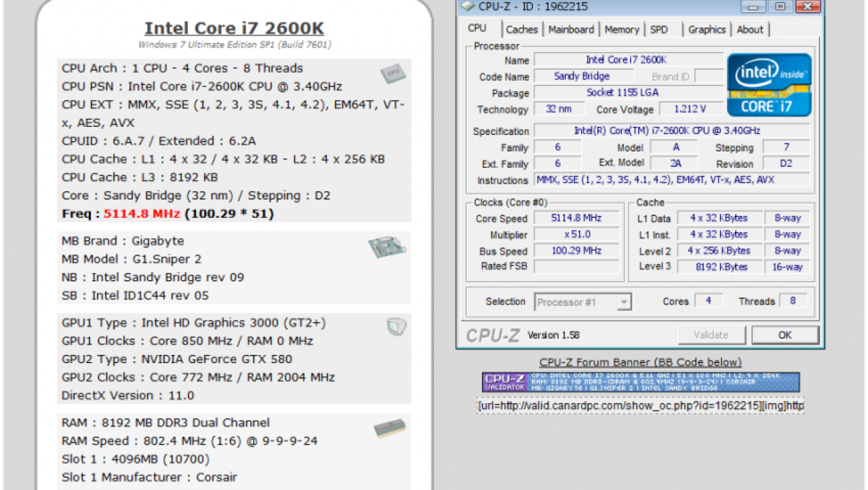This screenshot has height=490, width=868.
Task: Click the BB code URL text field
Action: [641, 406]
